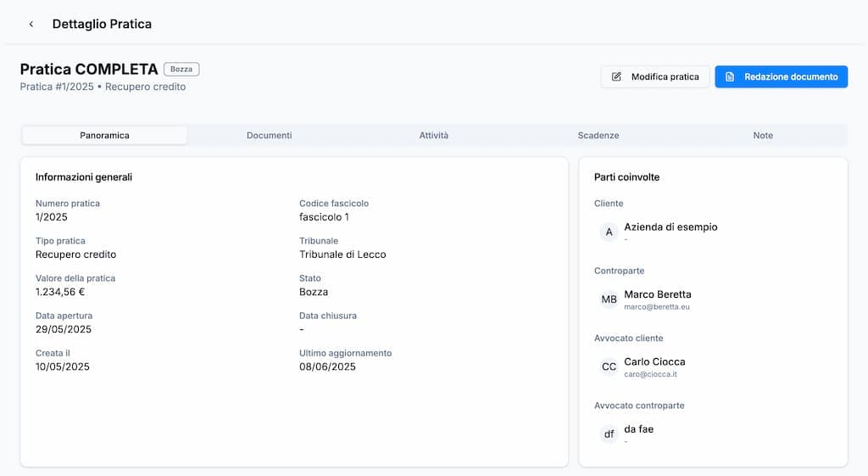Viewport: 868px width, 476px height.
Task: Go to the Attività tab
Action: click(x=434, y=136)
